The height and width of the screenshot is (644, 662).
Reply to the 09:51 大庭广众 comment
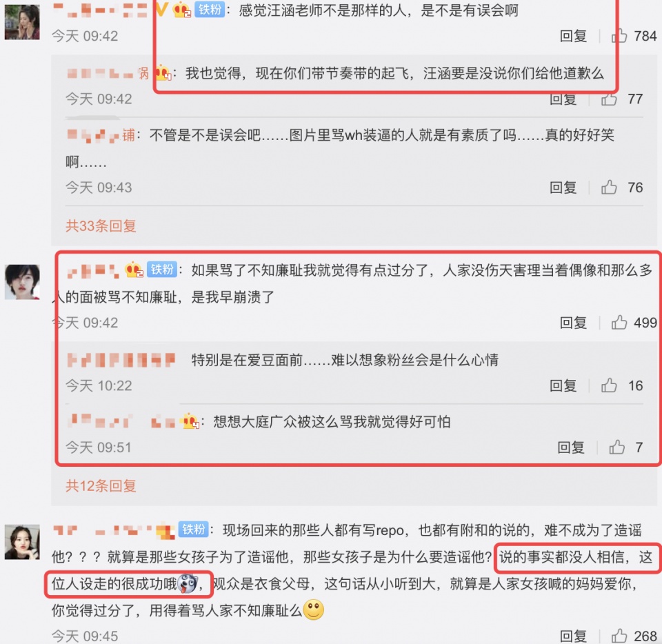pos(571,447)
